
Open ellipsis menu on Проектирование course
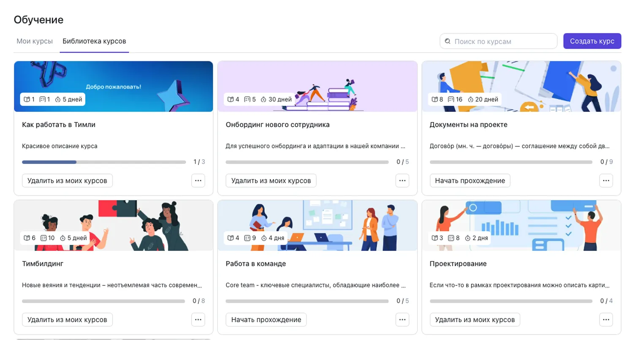tap(606, 320)
